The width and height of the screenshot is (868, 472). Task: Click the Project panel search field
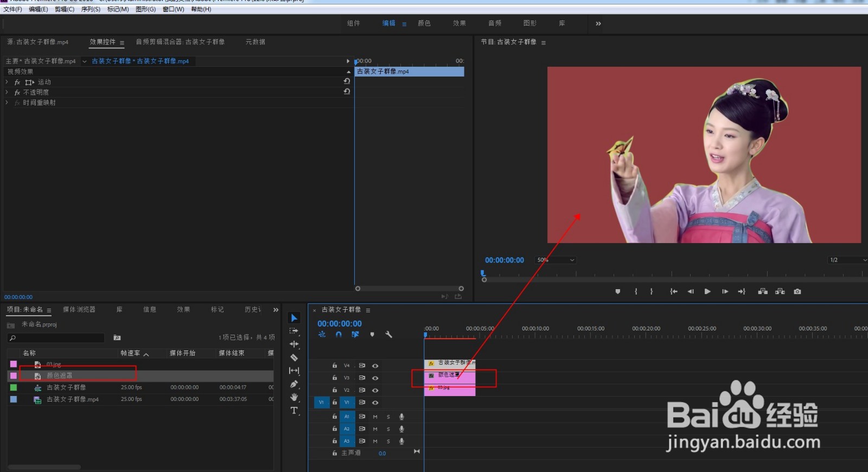pyautogui.click(x=56, y=338)
